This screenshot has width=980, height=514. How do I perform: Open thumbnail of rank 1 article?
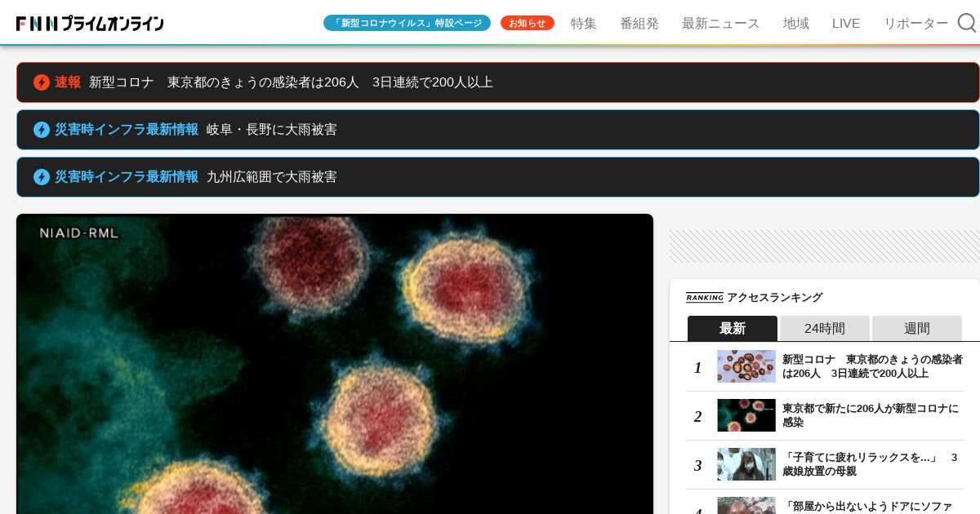coord(746,366)
